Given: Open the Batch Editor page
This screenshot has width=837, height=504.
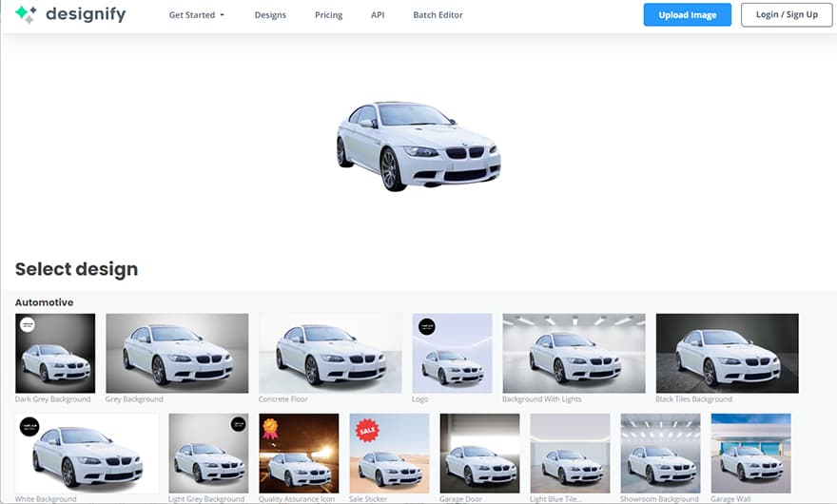Looking at the screenshot, I should pos(438,15).
